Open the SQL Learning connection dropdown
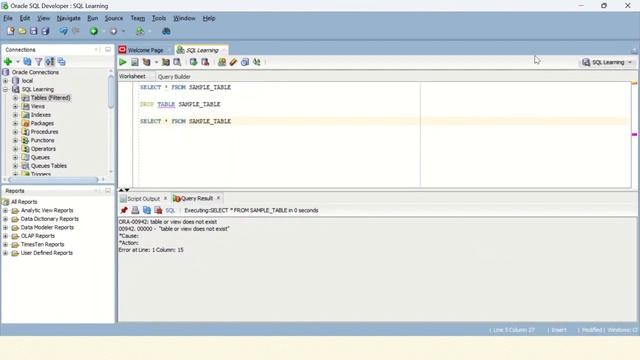 click(630, 62)
